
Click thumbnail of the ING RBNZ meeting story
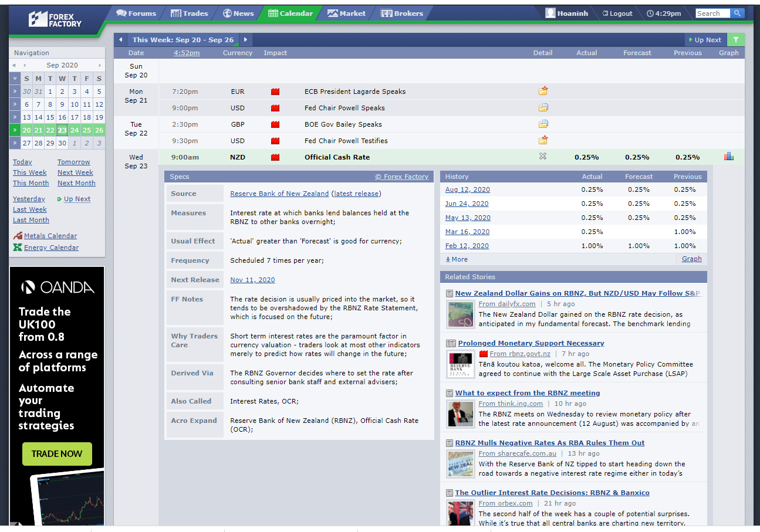[x=461, y=414]
